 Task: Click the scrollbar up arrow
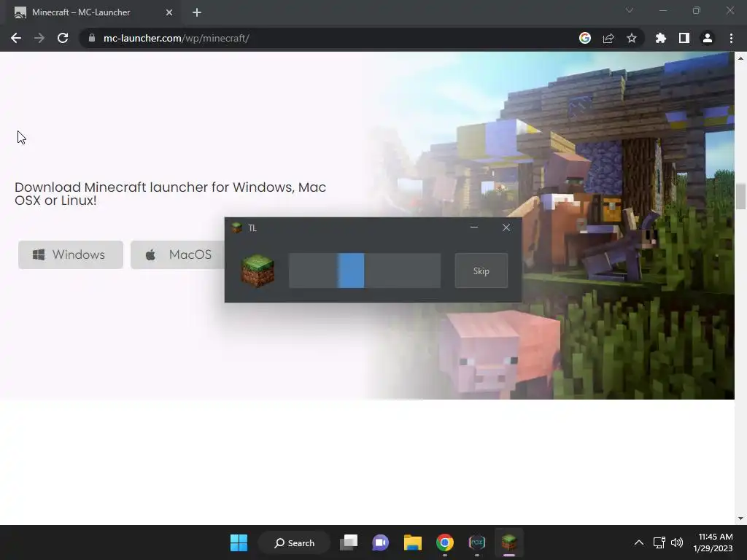[x=740, y=58]
